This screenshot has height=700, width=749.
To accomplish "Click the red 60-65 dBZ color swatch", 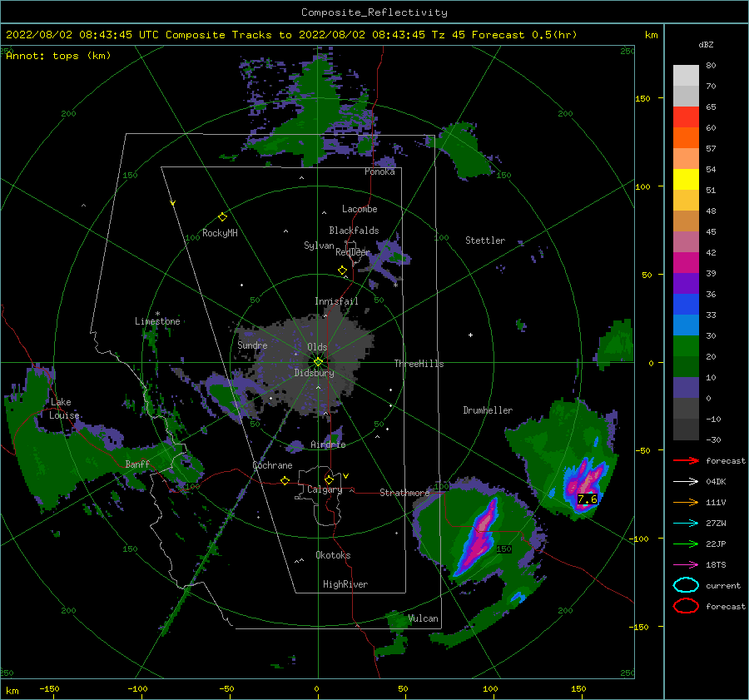I will coord(686,117).
